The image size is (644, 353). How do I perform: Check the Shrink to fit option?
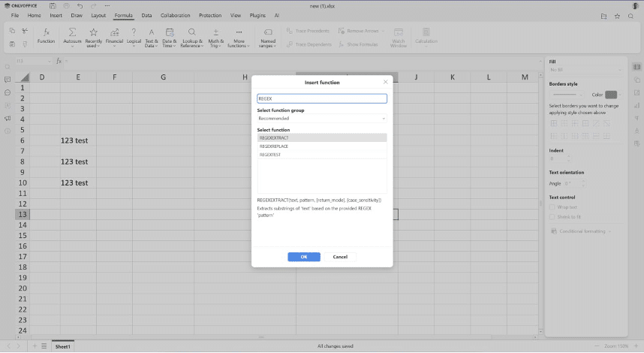552,217
